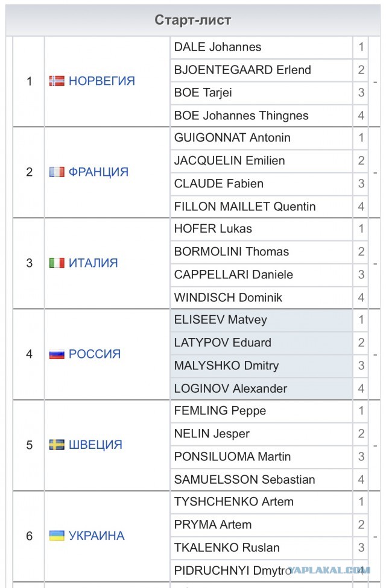This screenshot has width=386, height=588.
Task: Select athlete FILLON MAILLET Quentin
Action: tap(245, 207)
